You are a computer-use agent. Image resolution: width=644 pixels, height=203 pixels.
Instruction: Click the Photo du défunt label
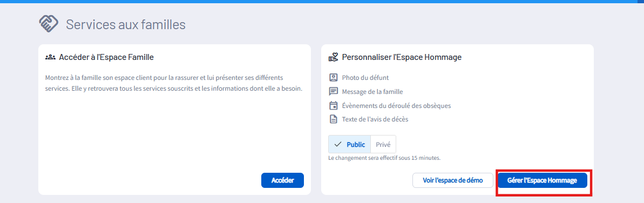point(365,77)
